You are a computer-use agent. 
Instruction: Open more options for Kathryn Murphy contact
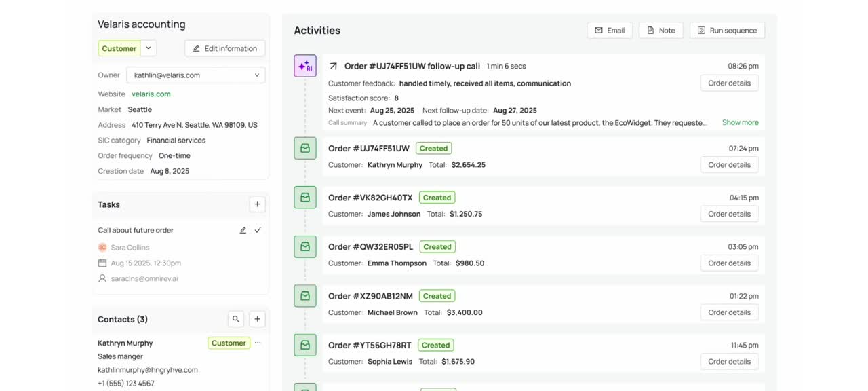coord(258,343)
